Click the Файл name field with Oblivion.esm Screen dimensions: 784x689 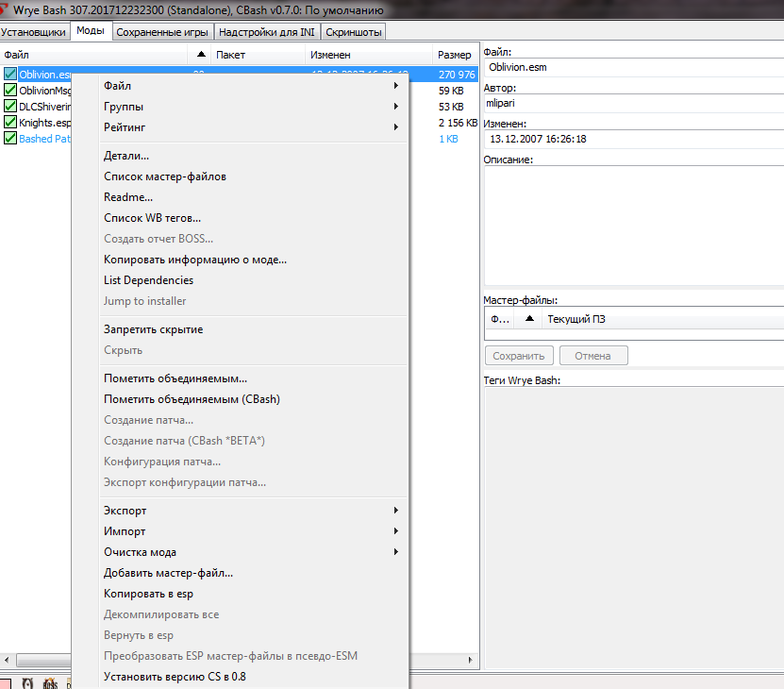pyautogui.click(x=634, y=67)
